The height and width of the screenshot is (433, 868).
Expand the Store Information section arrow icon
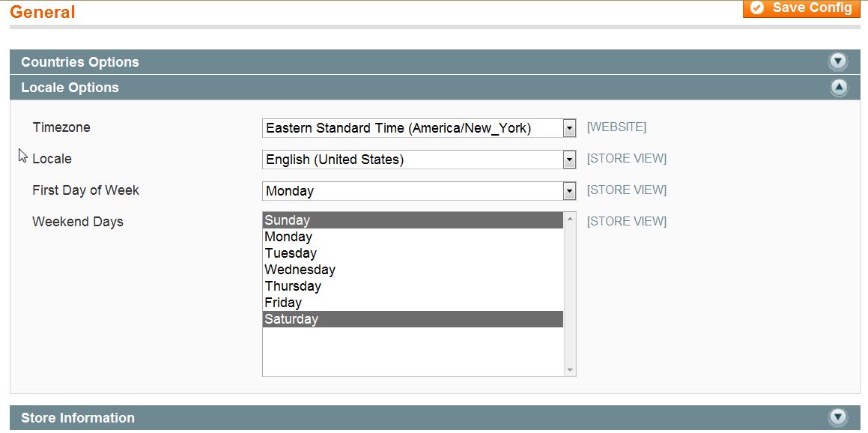[838, 418]
